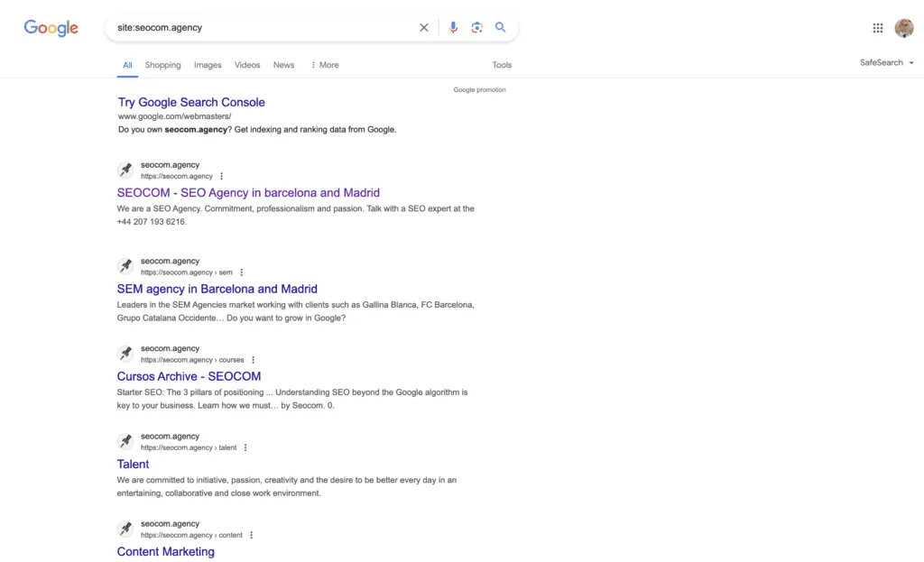
Task: Click the Google promotion label
Action: tap(479, 89)
